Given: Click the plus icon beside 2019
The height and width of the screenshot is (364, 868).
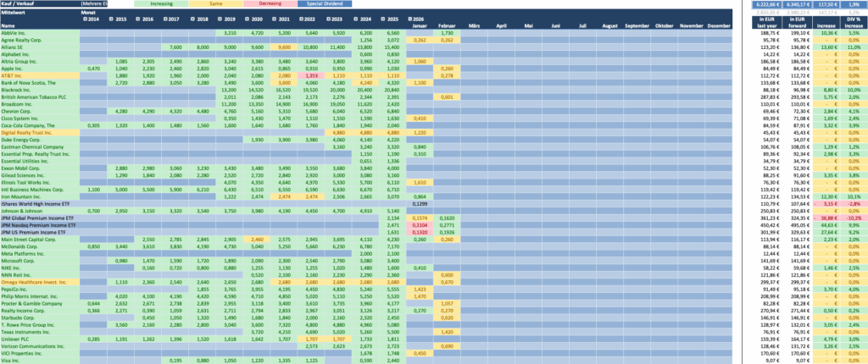Looking at the screenshot, I should 222,19.
